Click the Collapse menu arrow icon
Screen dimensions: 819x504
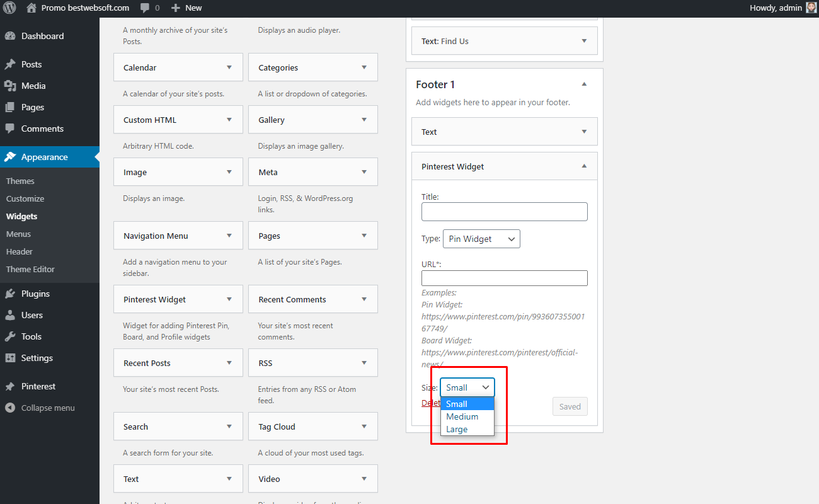click(x=10, y=408)
